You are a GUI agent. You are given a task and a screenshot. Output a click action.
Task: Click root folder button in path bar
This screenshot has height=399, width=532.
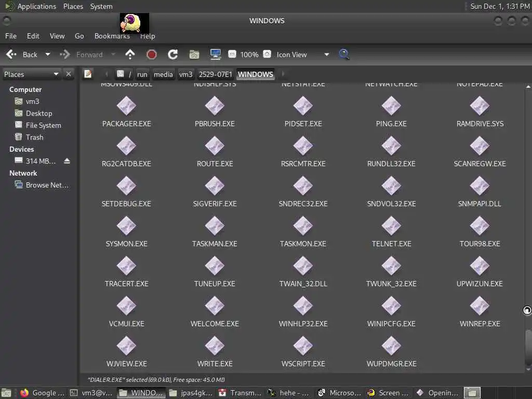tap(124, 74)
